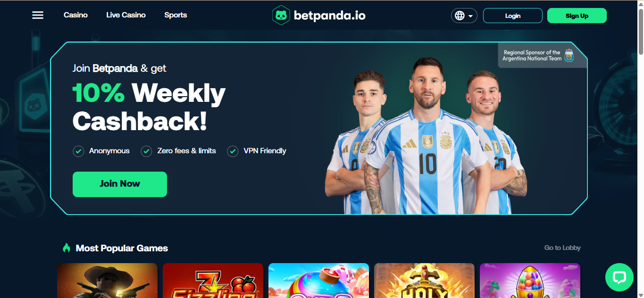Click the Join Now button
Viewport: 644px width, 298px height.
[120, 184]
